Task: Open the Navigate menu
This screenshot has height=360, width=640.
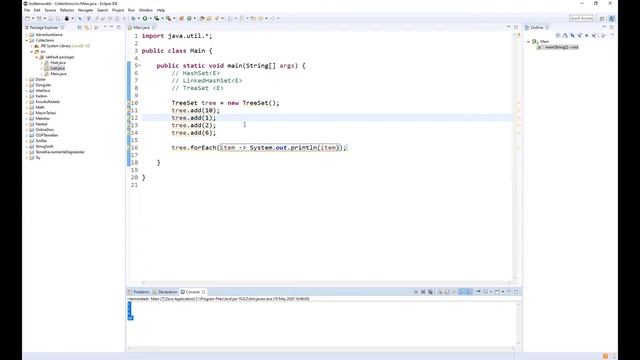Action: pyautogui.click(x=85, y=10)
